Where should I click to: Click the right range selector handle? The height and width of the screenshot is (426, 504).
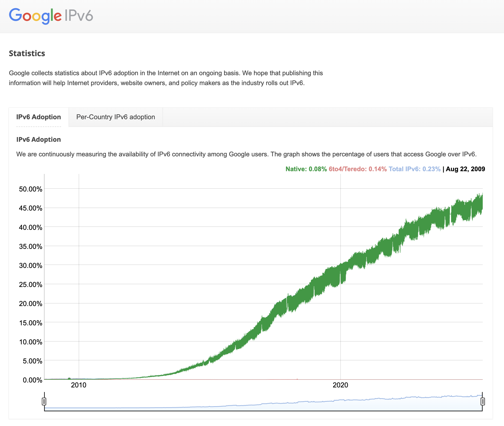point(482,401)
